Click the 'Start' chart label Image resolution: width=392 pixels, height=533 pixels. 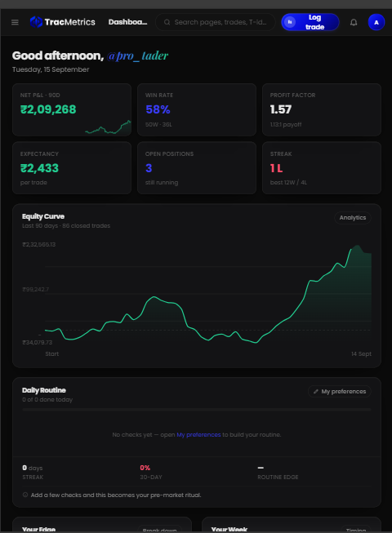click(x=52, y=354)
